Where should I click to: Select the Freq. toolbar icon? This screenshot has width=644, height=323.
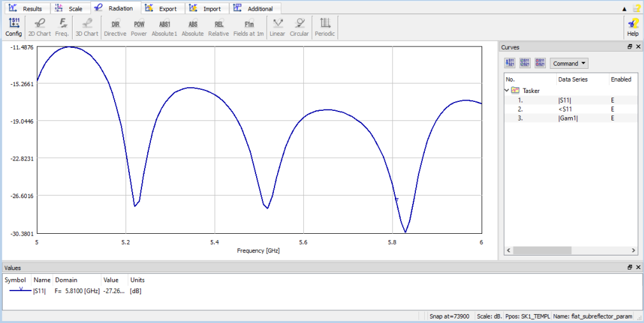pos(62,27)
